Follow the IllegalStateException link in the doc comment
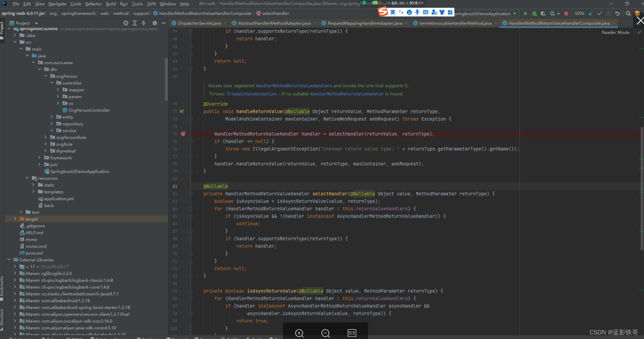644x339 pixels. point(251,94)
